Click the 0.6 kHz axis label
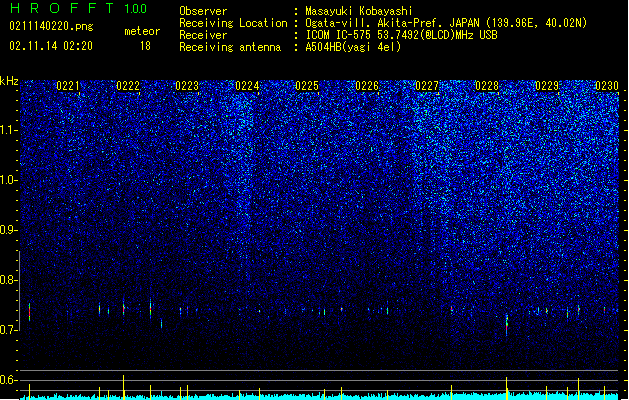Viewport: 629px width, 400px height. [9, 380]
